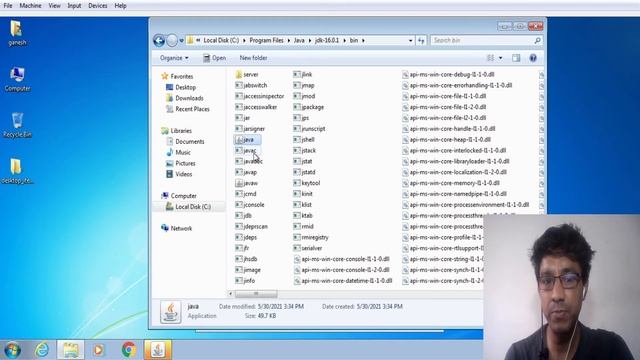
Task: Select the jpackage file
Action: (309, 107)
